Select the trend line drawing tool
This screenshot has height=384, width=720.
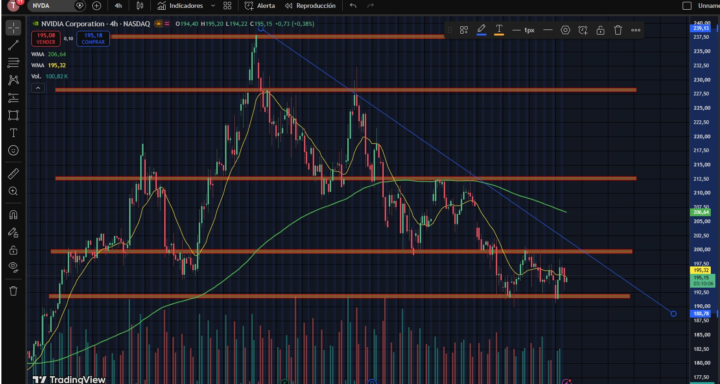13,45
